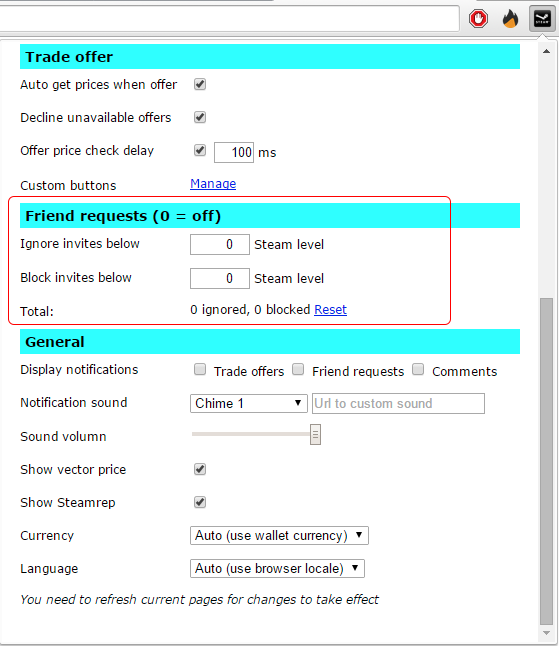Click the Sound volumn slider handle
Screen dimensions: 559x646
click(315, 435)
